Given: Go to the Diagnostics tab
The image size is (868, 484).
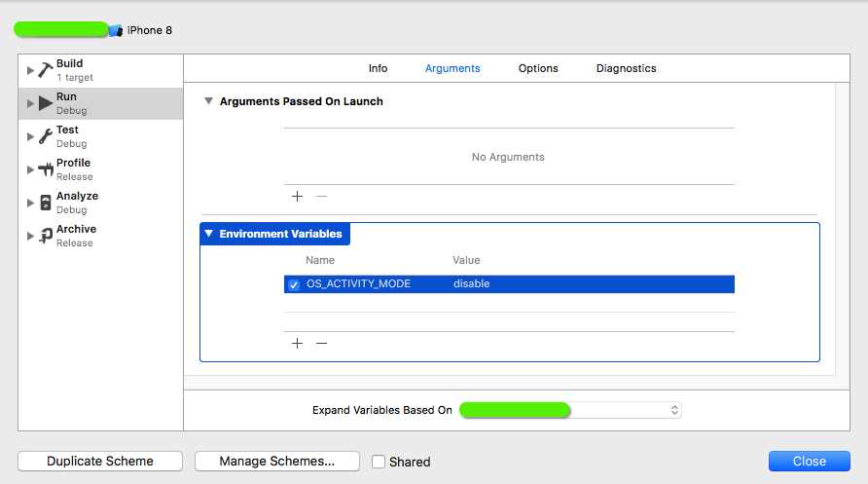Looking at the screenshot, I should [x=626, y=68].
